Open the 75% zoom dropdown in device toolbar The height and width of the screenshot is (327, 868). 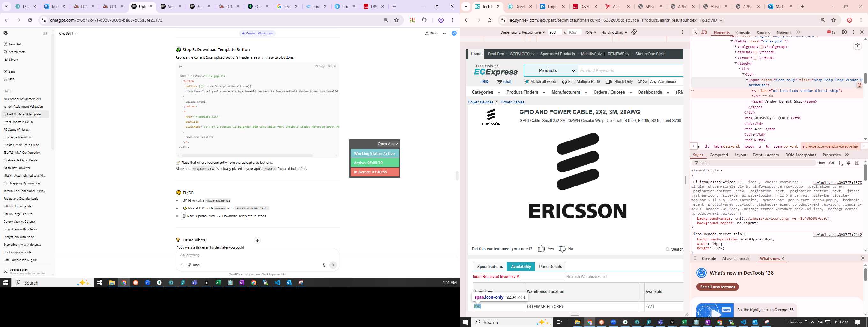tap(590, 32)
